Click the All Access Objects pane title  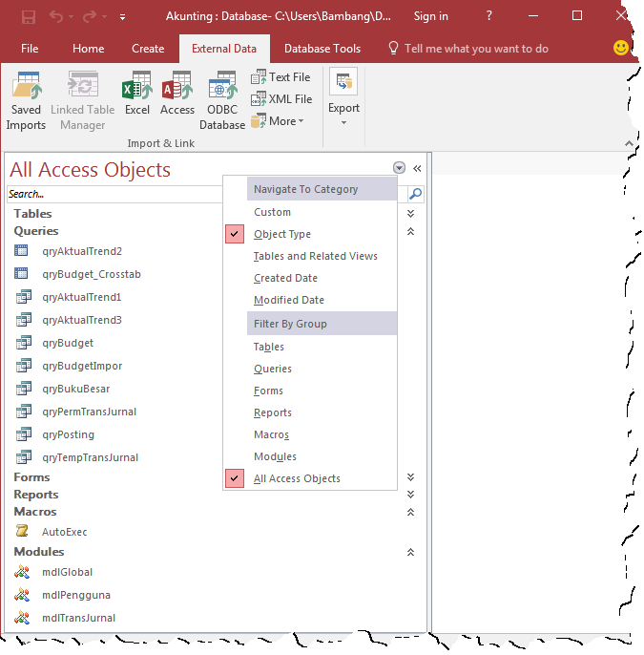click(x=90, y=170)
